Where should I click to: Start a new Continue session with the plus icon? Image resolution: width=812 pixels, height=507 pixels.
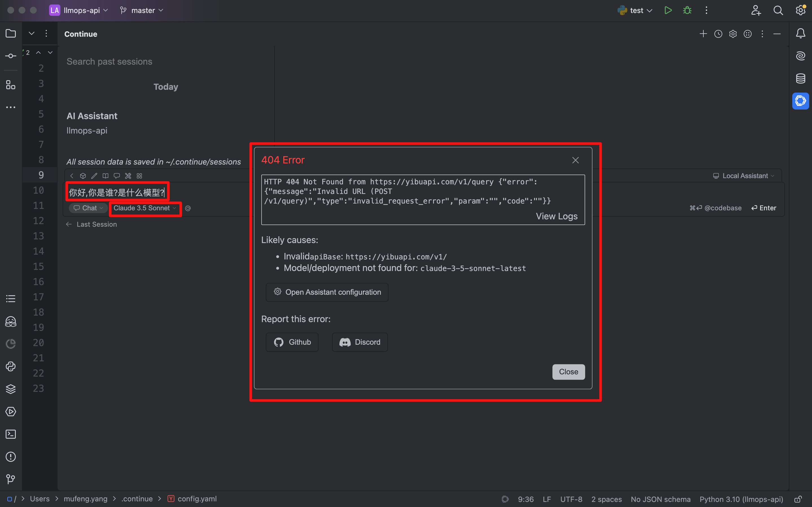[703, 34]
